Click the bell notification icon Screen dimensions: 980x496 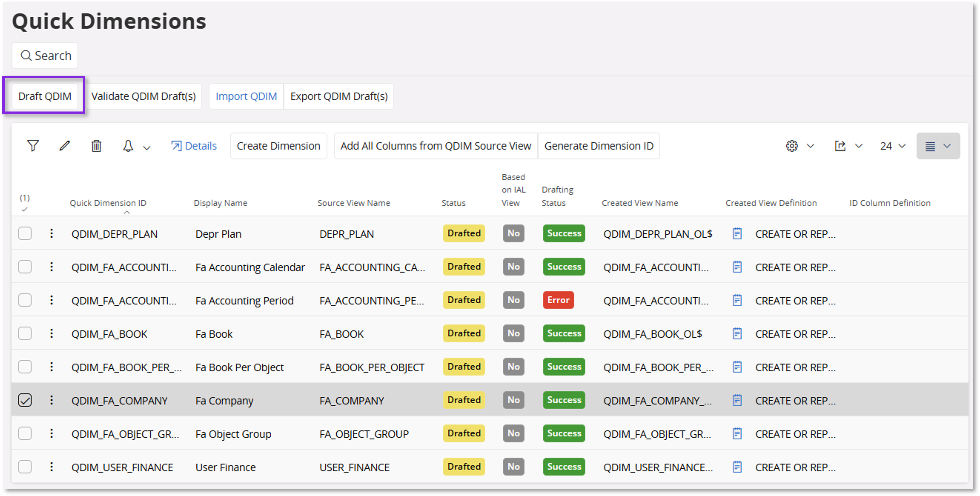coord(128,146)
